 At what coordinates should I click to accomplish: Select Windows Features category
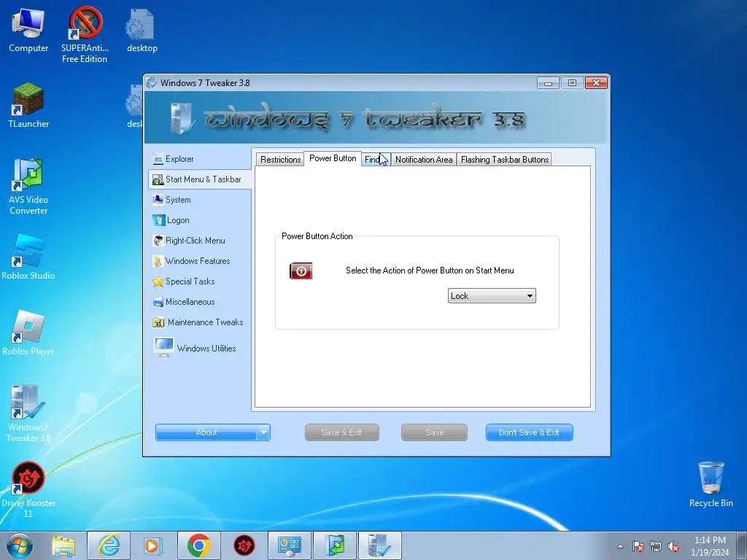[x=191, y=262]
